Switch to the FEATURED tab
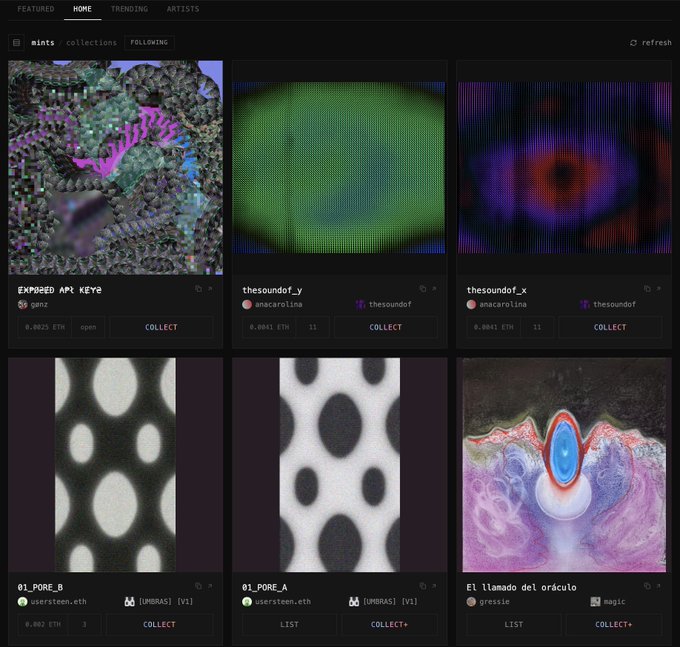The image size is (680, 647). point(36,9)
